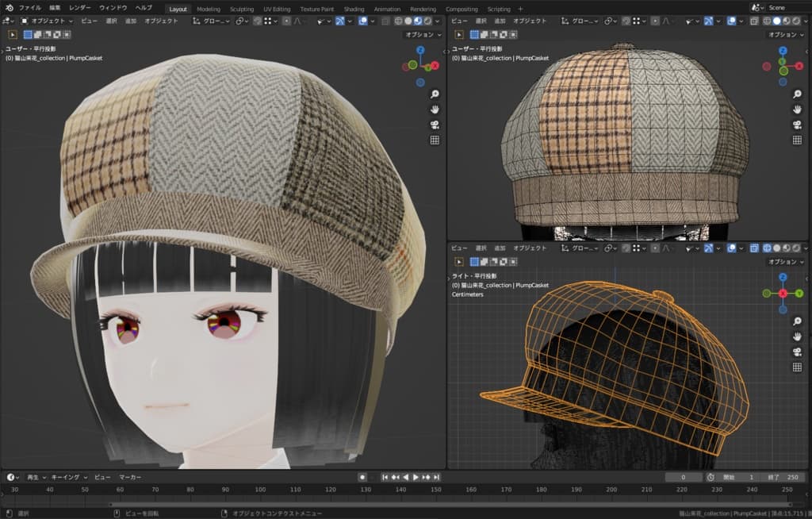Click the zoom magnifier icon in main viewport

pyautogui.click(x=435, y=94)
